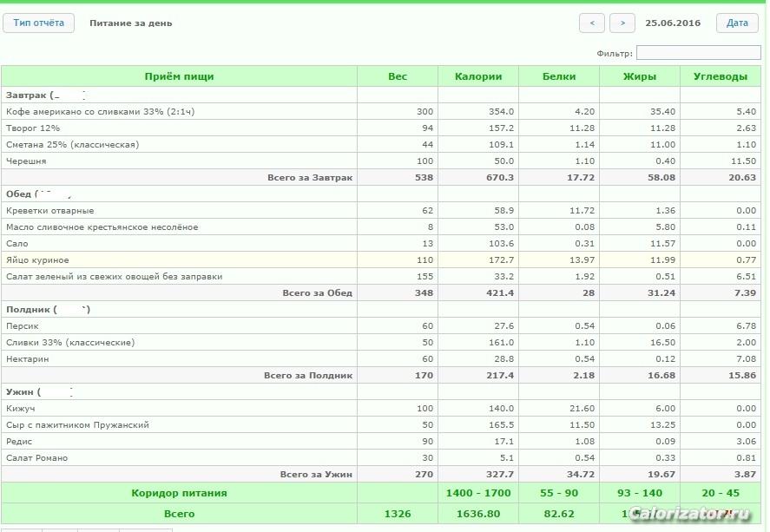Select Масло сливочное крестьянское несолёное row
The width and height of the screenshot is (770, 532).
(381, 227)
